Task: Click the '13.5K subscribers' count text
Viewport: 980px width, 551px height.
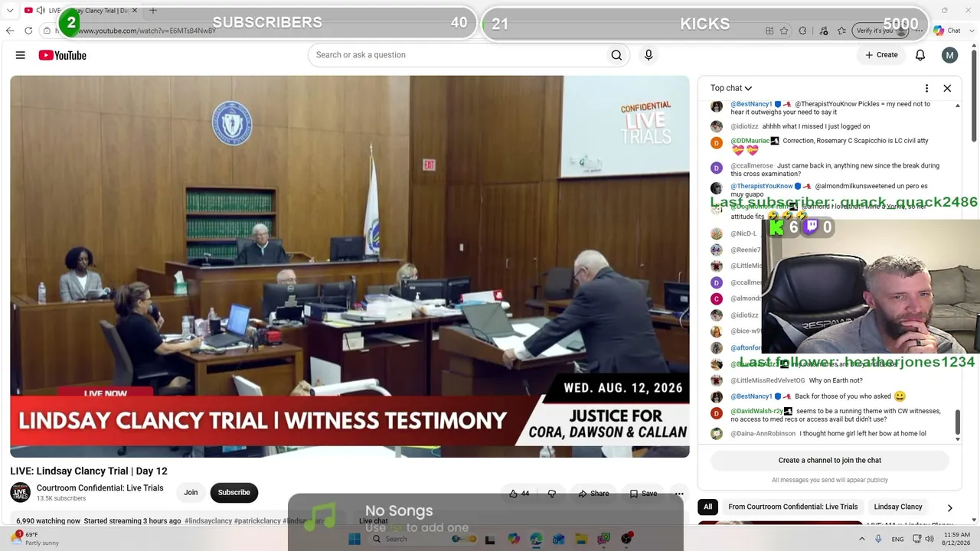Action: coord(61,499)
